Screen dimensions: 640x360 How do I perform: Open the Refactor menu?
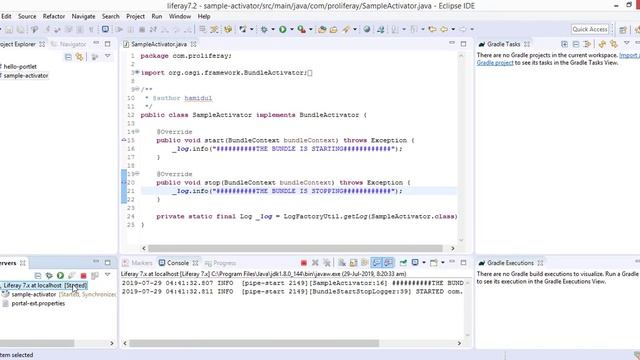coord(54,16)
